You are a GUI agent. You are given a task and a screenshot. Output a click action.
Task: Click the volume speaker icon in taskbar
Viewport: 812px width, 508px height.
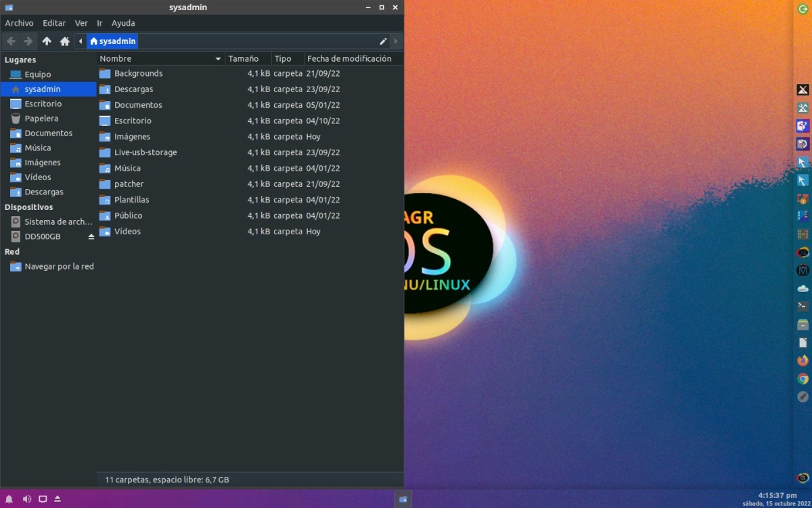[26, 499]
